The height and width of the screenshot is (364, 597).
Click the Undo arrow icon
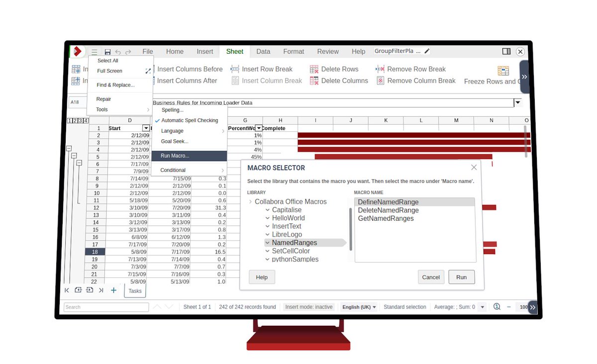point(118,52)
